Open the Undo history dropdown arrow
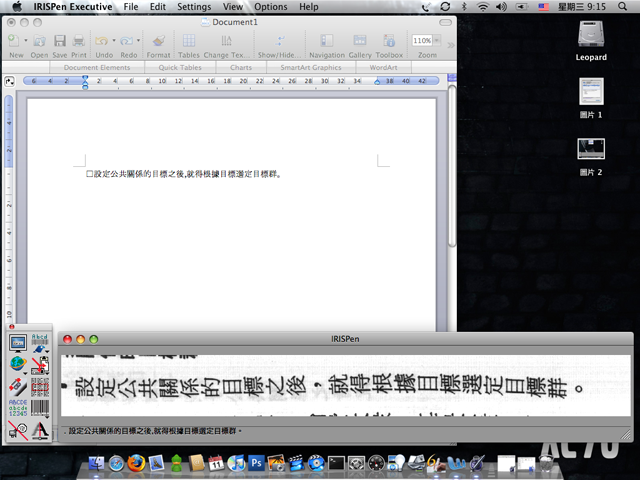 pyautogui.click(x=114, y=40)
